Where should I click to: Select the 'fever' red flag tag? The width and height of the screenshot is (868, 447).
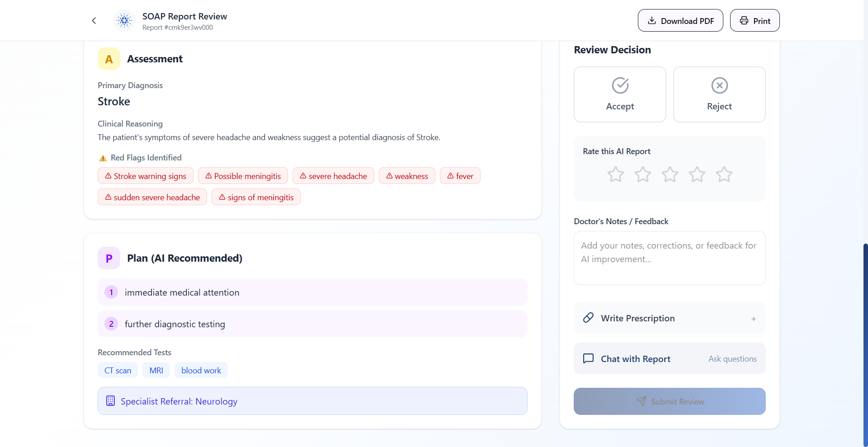tap(460, 176)
